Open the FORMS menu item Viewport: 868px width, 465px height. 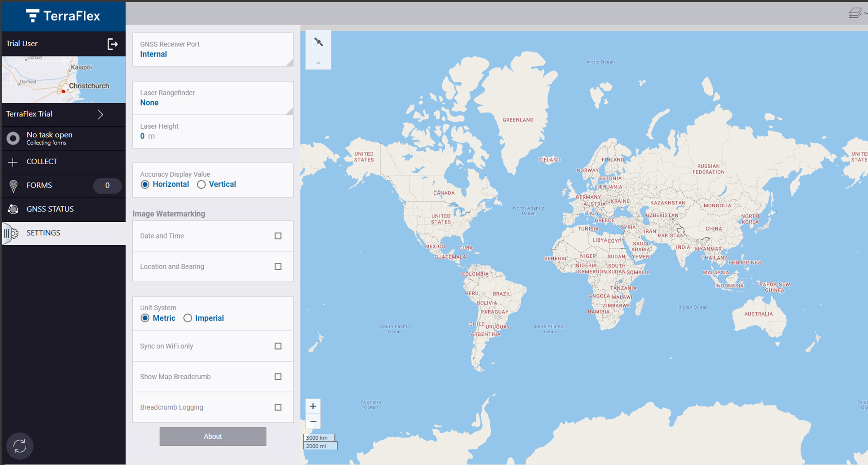point(39,185)
